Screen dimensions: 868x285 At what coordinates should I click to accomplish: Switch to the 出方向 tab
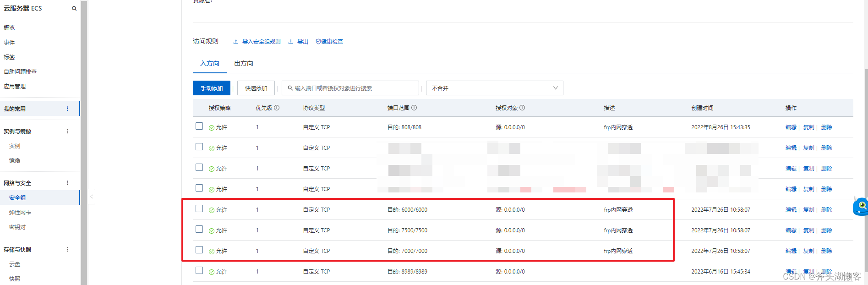coord(244,63)
